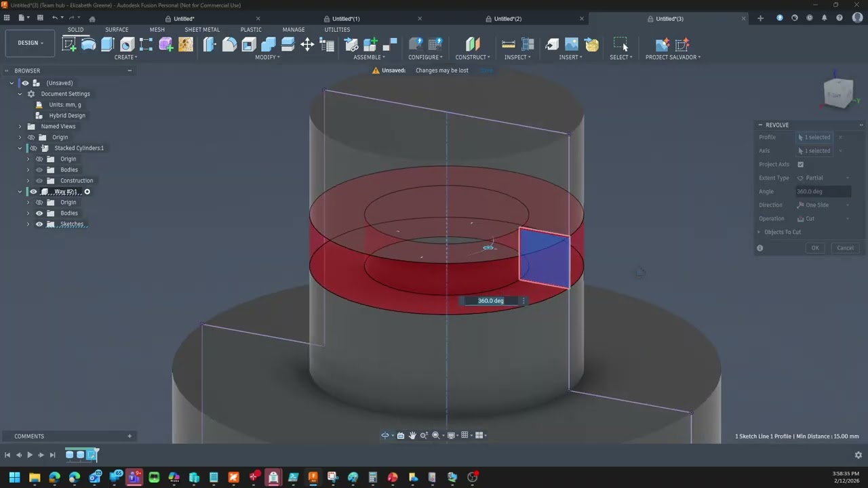This screenshot has width=868, height=488.
Task: Click the Pan hand icon in navigation bar
Action: [x=412, y=435]
